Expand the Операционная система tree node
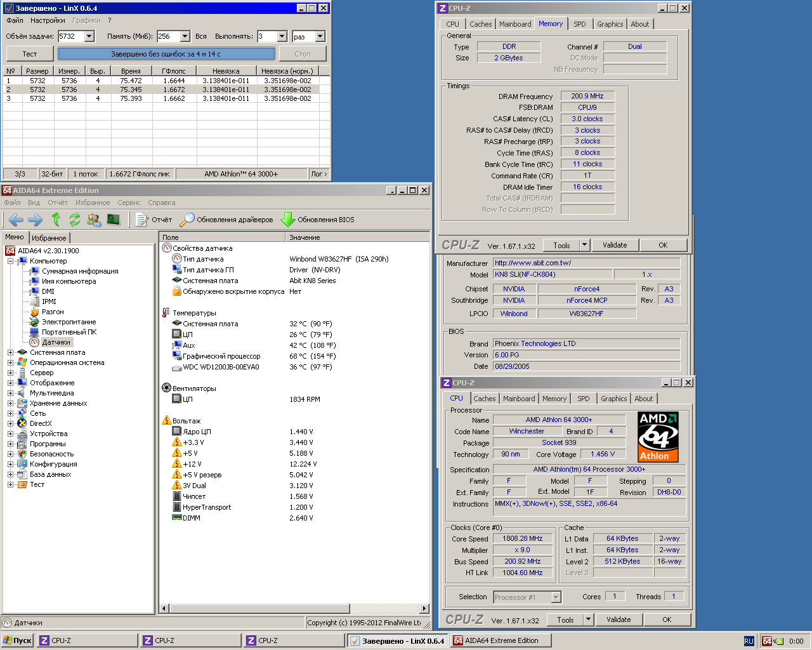This screenshot has width=812, height=650. (10, 362)
